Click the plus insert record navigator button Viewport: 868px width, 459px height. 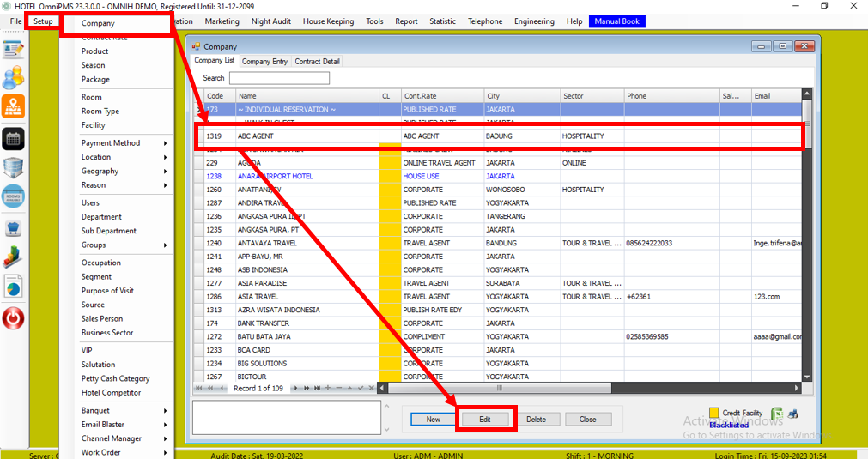point(328,388)
